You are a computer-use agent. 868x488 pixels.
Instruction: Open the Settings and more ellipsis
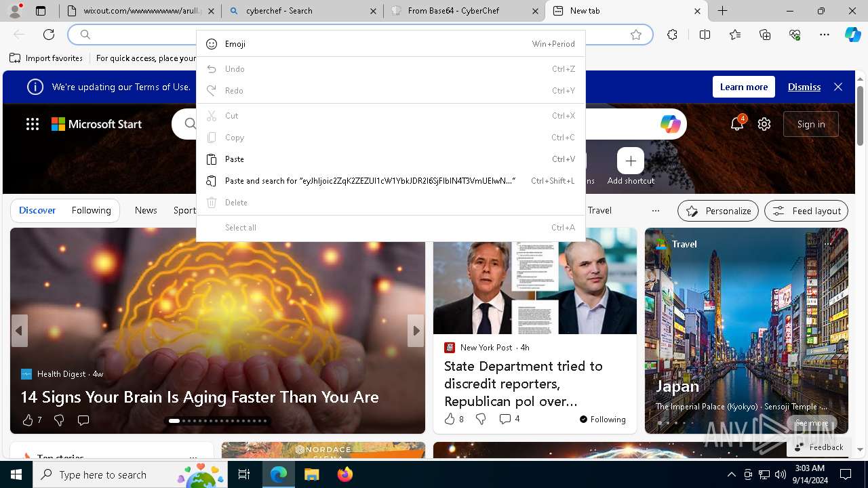click(x=825, y=35)
